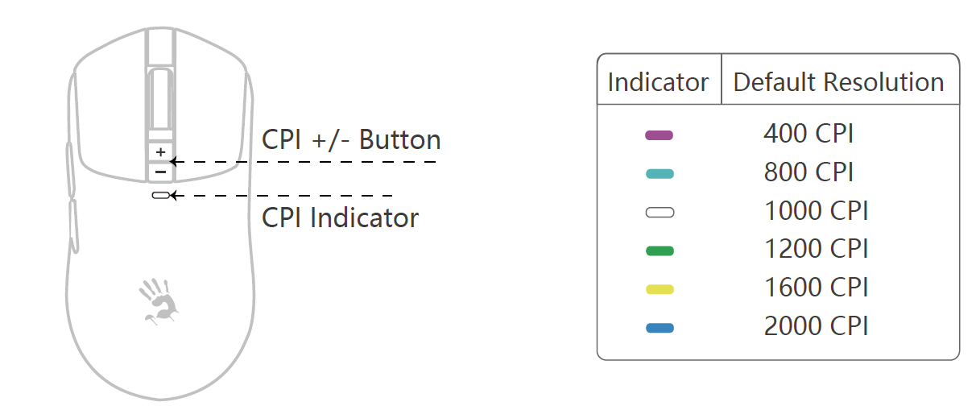This screenshot has height=406, width=980.
Task: Select the white 1000 CPI indicator swatch
Action: click(x=660, y=213)
